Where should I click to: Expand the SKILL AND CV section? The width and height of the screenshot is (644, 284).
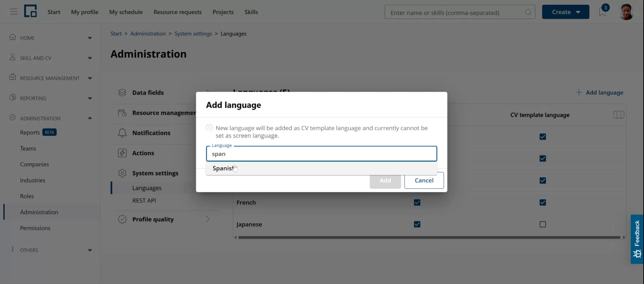pos(90,58)
